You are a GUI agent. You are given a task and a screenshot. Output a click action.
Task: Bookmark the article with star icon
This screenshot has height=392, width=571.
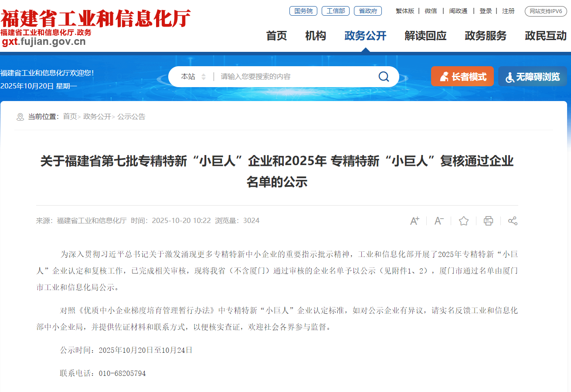click(464, 221)
